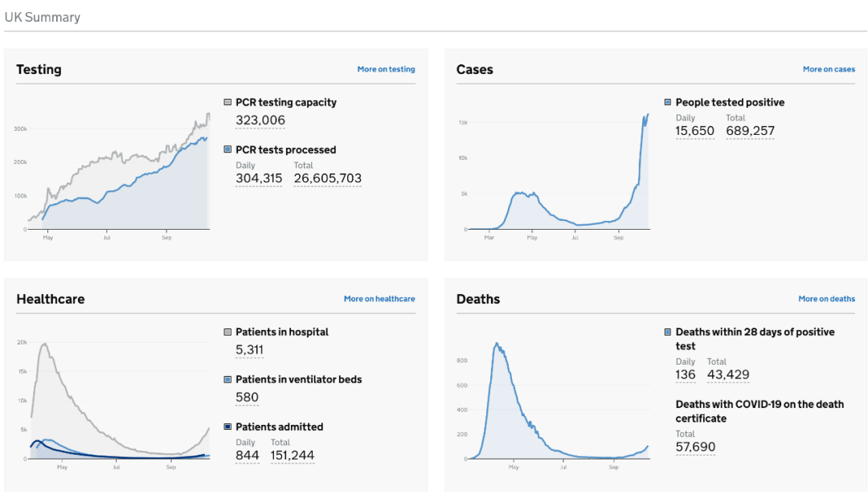Click the cases chart peak near 15k
868x494 pixels.
pyautogui.click(x=646, y=117)
